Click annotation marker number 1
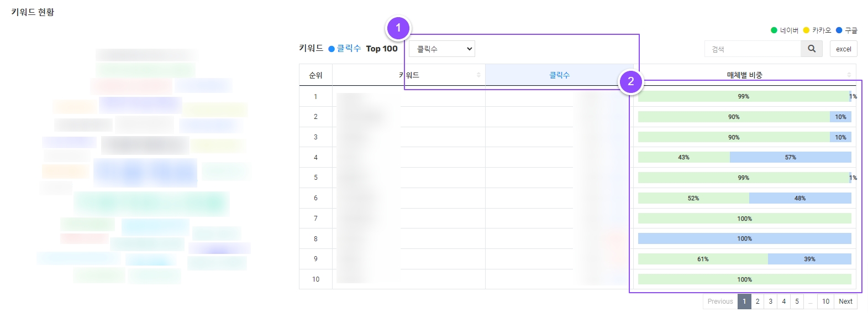The height and width of the screenshot is (322, 868). pyautogui.click(x=398, y=28)
